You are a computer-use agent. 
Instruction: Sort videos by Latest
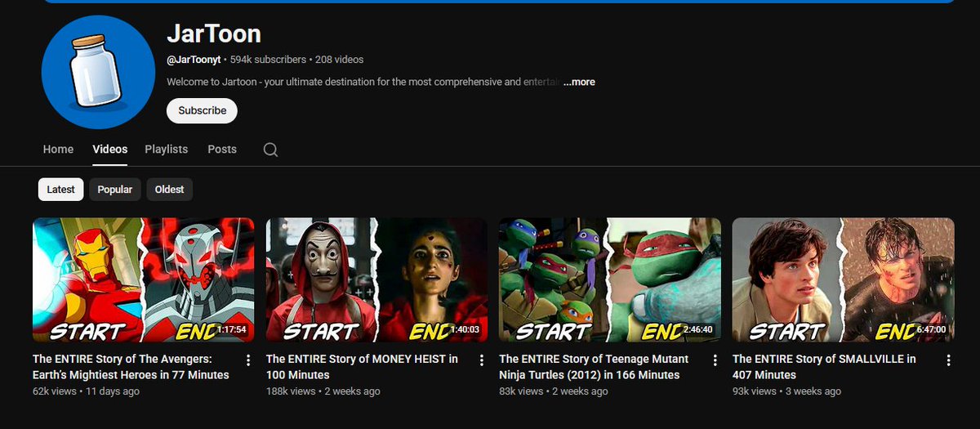click(x=60, y=190)
